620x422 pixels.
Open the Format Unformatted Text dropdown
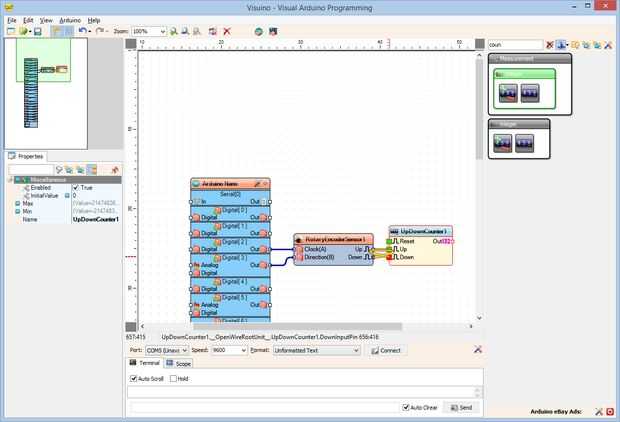pos(356,350)
